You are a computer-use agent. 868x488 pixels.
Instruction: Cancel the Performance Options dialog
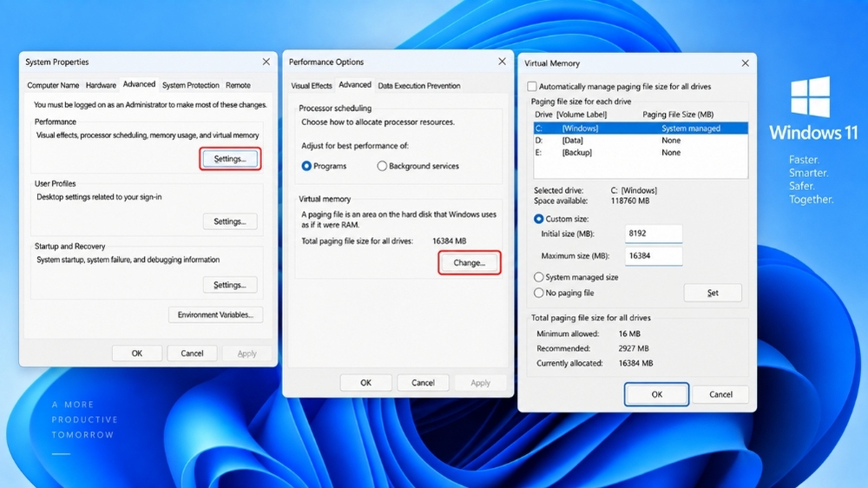tap(423, 383)
